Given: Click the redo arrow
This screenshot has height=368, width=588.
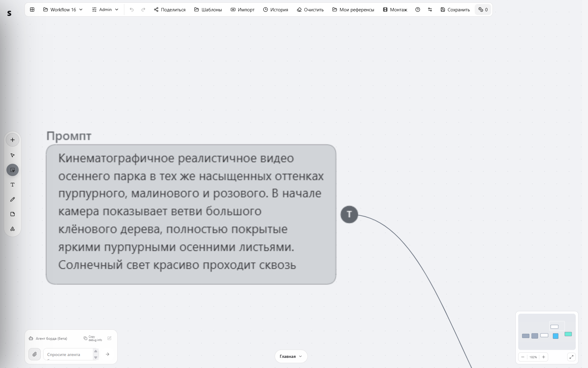Looking at the screenshot, I should click(143, 10).
